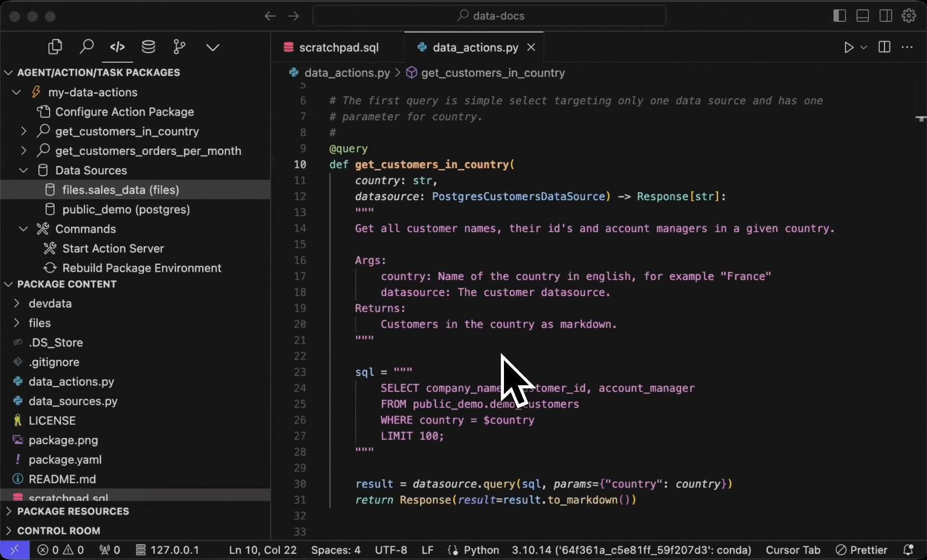Show additional views chevron in activity bar
The height and width of the screenshot is (560, 927).
coord(213,48)
